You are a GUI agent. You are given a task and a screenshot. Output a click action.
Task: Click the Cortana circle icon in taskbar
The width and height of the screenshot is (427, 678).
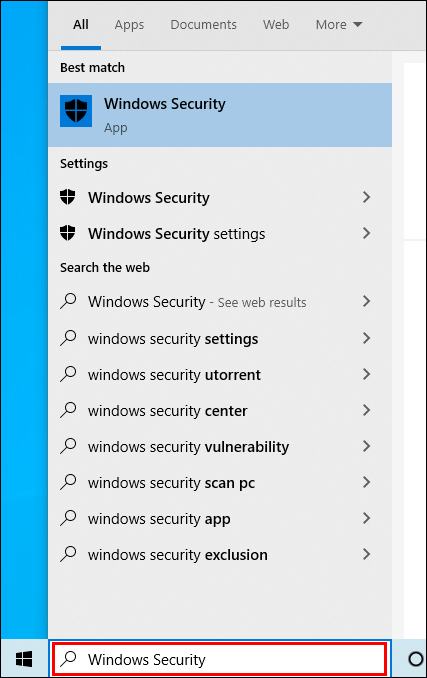(x=415, y=659)
